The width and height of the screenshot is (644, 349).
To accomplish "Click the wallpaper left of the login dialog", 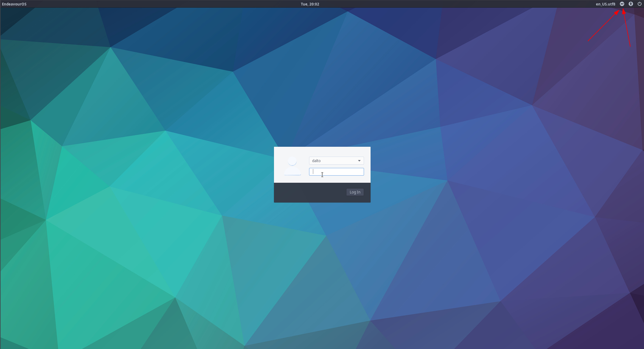I will click(192, 174).
